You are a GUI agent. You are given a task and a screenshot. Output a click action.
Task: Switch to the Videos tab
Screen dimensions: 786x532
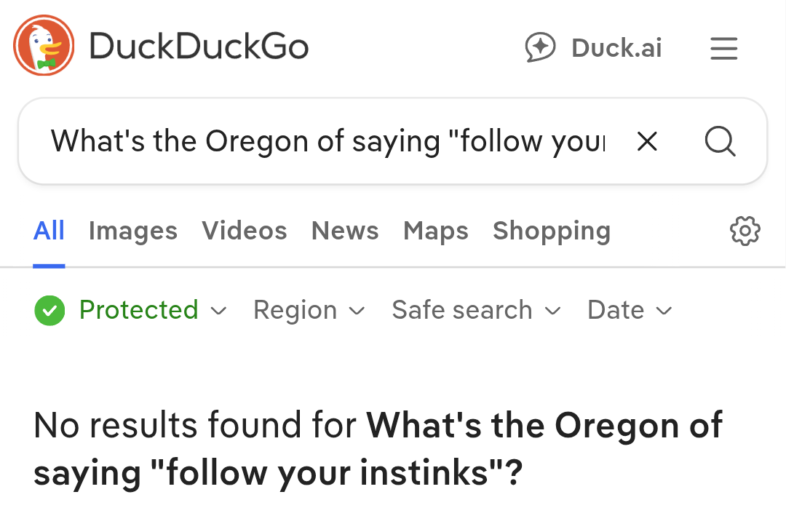245,231
